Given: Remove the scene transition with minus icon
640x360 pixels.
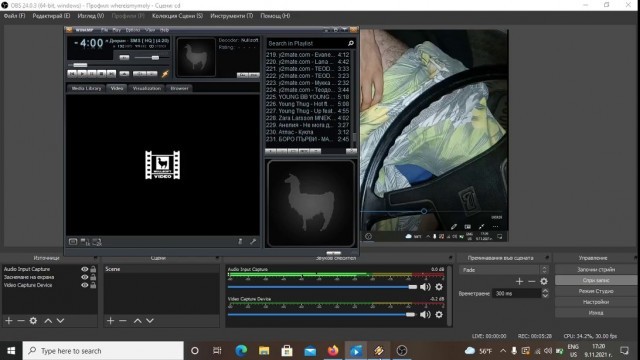Looking at the screenshot, I should 531,281.
